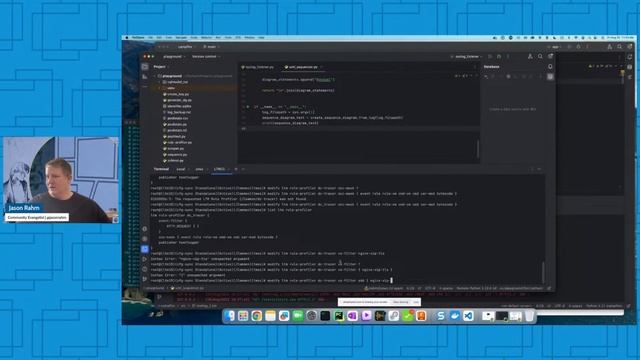Screen dimensions: 640x360
Task: Open IDE settings gear in front PyCharm window
Action: [x=550, y=56]
